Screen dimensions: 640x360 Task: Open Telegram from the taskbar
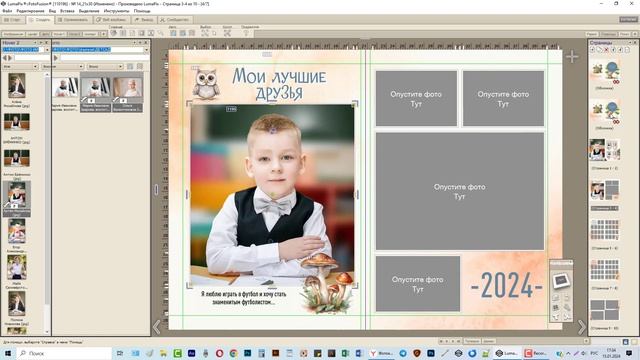pos(402,353)
